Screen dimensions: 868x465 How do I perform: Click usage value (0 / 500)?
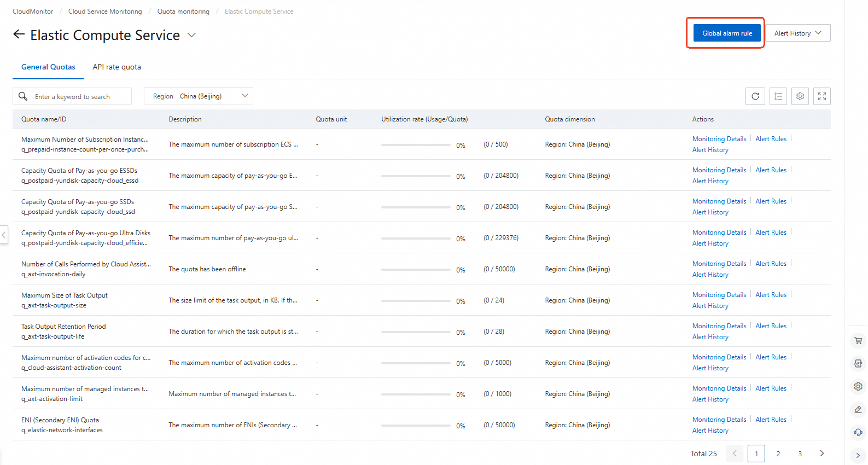click(x=496, y=144)
